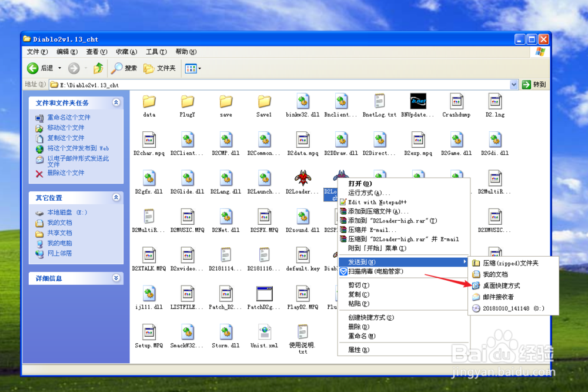
Task: Open the 收藏(A) menu
Action: (x=126, y=52)
